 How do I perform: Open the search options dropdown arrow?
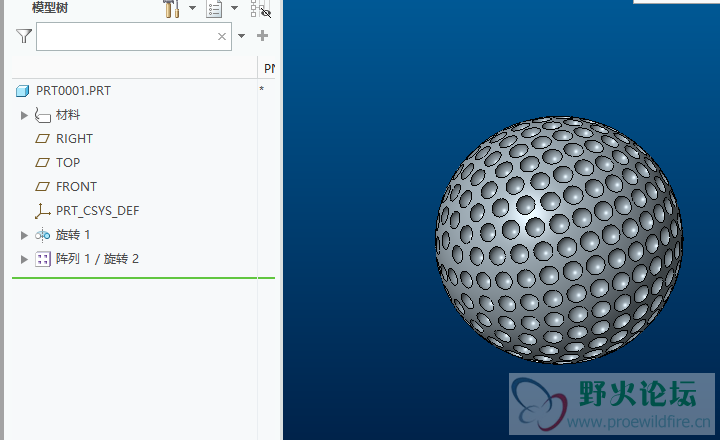click(x=241, y=36)
